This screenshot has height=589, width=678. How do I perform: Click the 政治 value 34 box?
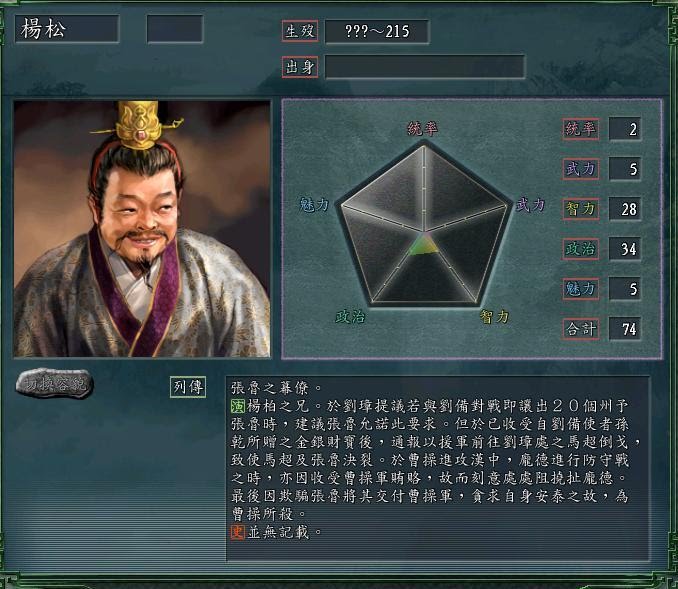(x=625, y=249)
